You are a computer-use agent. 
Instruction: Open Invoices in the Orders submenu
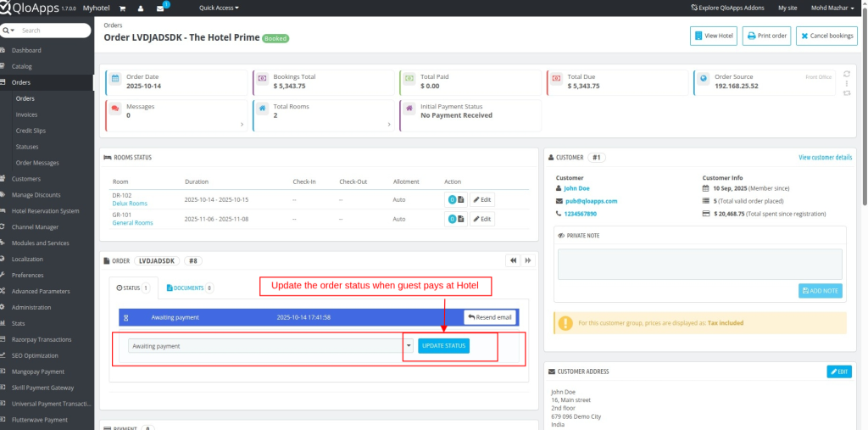tap(26, 114)
